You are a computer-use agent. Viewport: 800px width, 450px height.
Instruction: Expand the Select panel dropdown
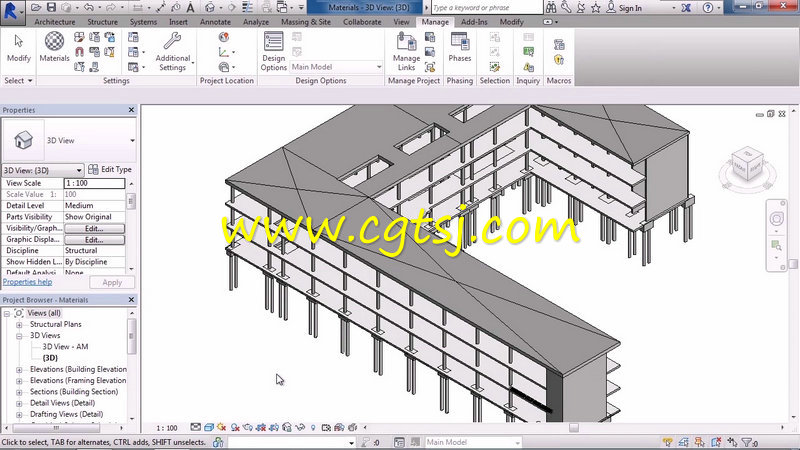coord(18,81)
